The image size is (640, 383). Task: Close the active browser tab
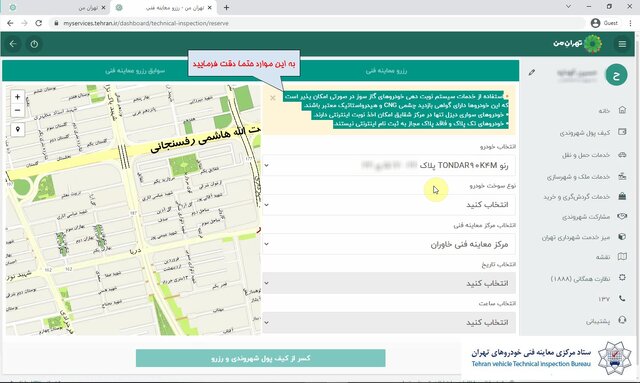coord(210,7)
